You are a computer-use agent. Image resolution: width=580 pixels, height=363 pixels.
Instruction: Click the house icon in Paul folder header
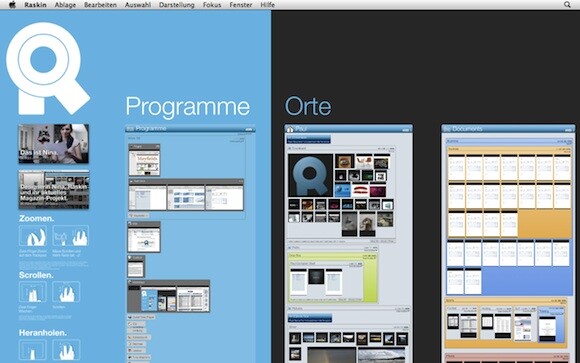[290, 129]
